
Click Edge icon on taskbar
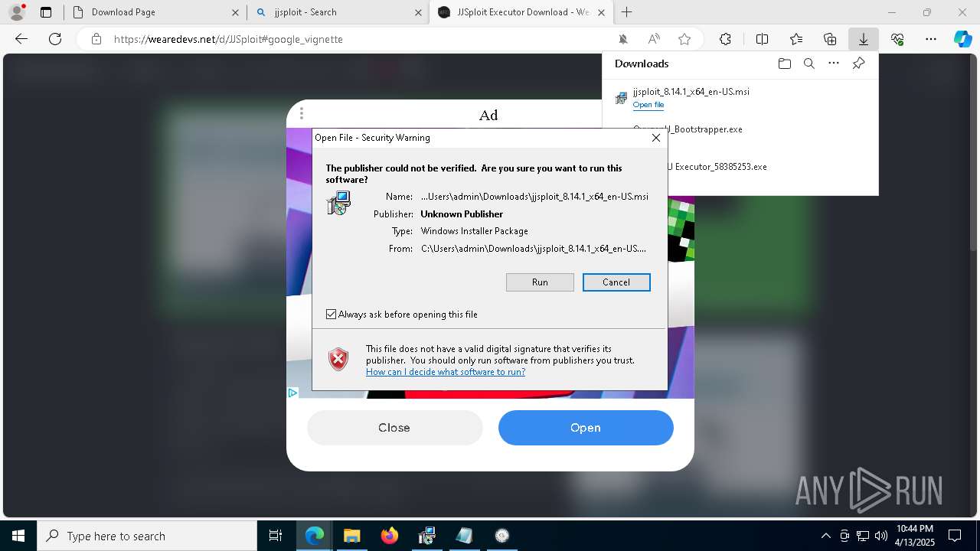tap(315, 536)
